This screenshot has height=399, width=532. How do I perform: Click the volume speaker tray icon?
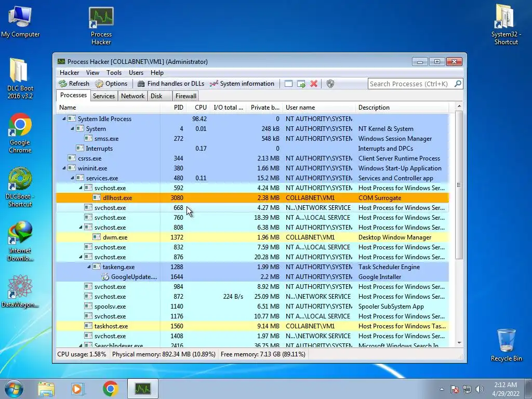tap(480, 389)
